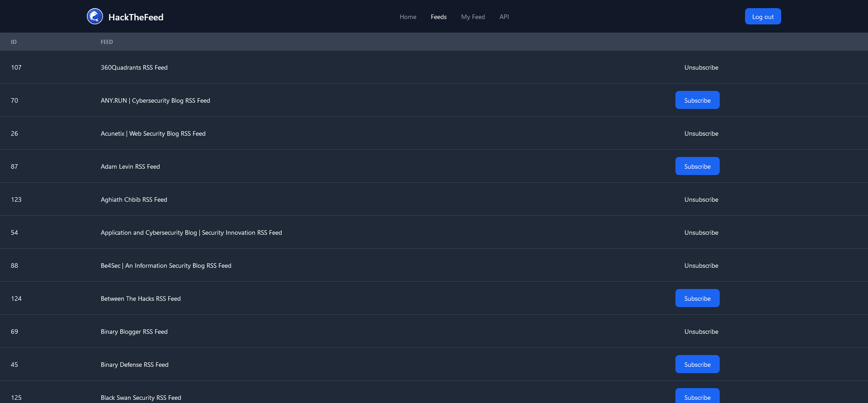Click ID cell 26
Viewport: 868px width, 403px height.
(14, 133)
